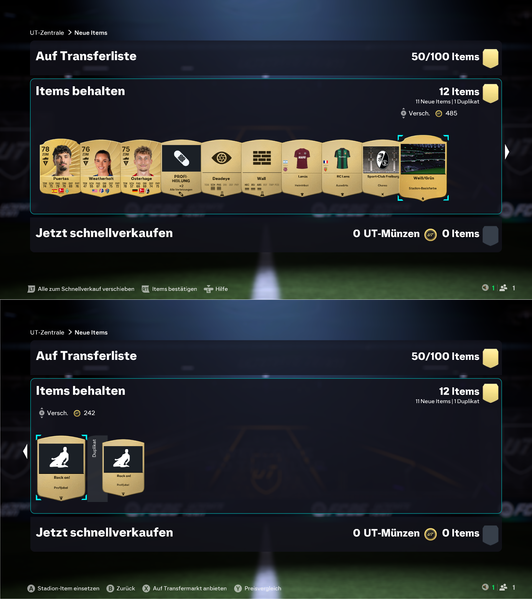Screen dimensions: 532x600
Task: Select the duplicate Rock on! celebration card
Action: pyautogui.click(x=123, y=468)
